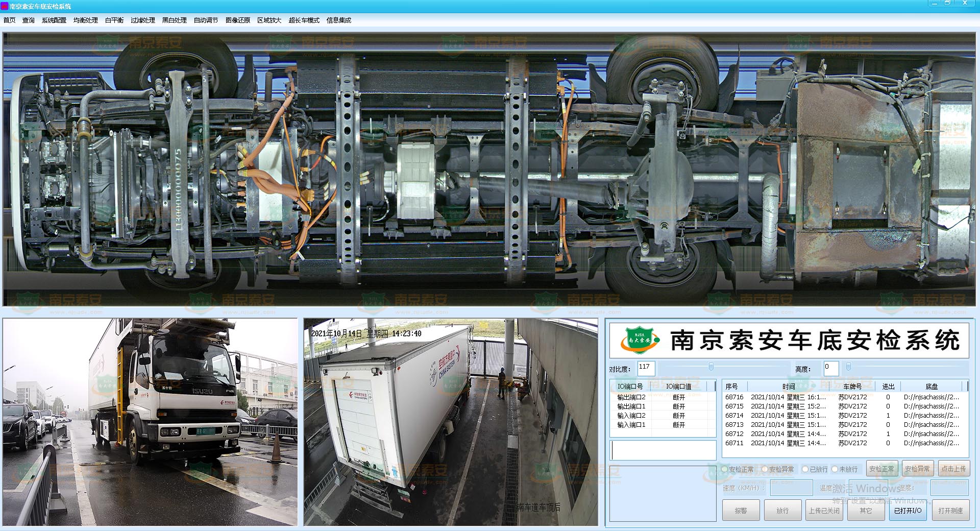Click 区域放大 in the menu bar

point(269,20)
